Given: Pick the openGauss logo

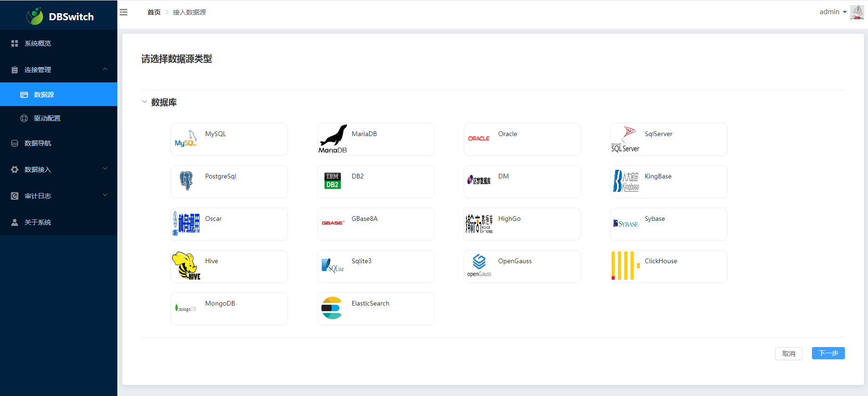Looking at the screenshot, I should [479, 266].
